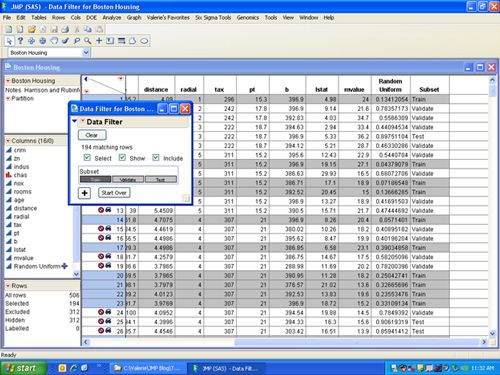Viewport: 500px width, 375px height.
Task: Click the Start Over button
Action: (x=114, y=193)
